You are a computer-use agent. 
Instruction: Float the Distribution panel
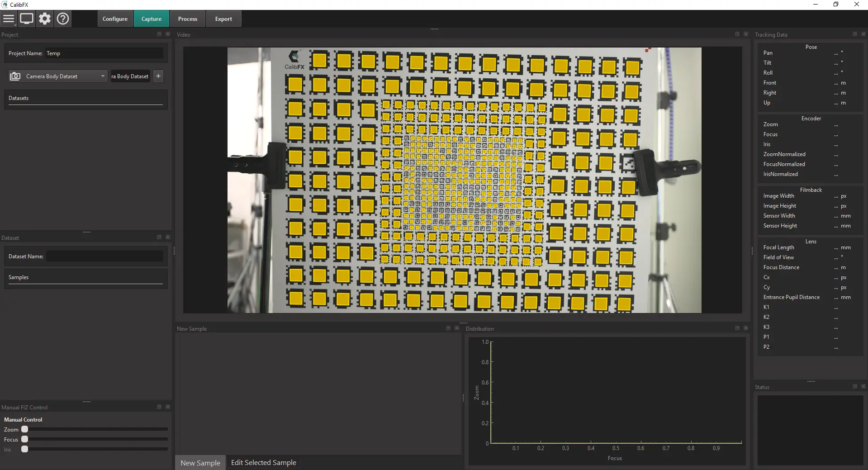[737, 328]
